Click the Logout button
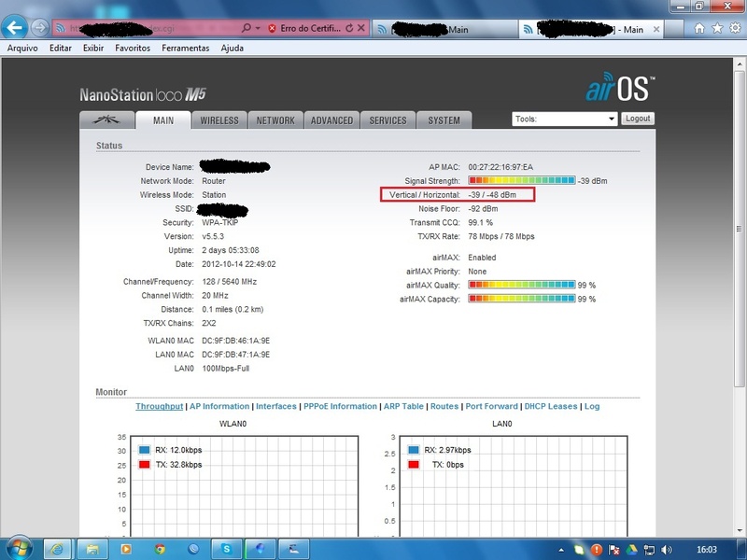This screenshot has width=747, height=560. 638,119
